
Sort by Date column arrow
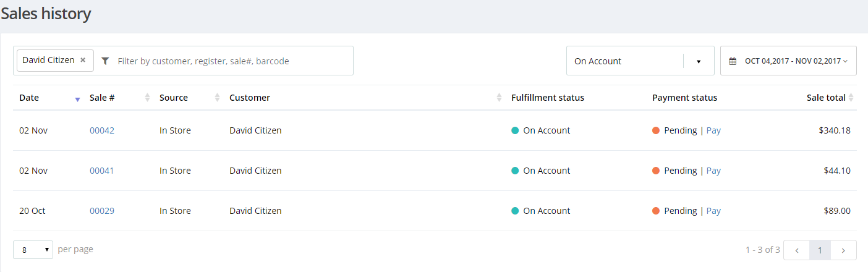point(77,98)
